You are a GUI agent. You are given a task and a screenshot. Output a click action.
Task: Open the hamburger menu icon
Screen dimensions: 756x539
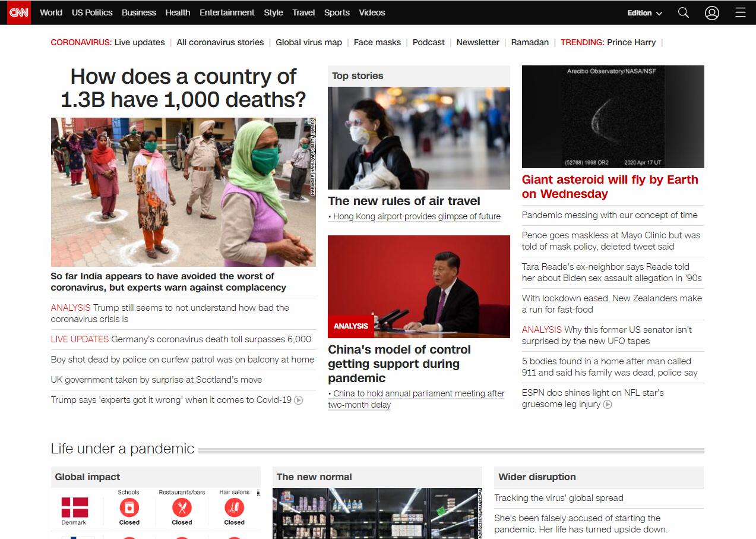[x=740, y=12]
